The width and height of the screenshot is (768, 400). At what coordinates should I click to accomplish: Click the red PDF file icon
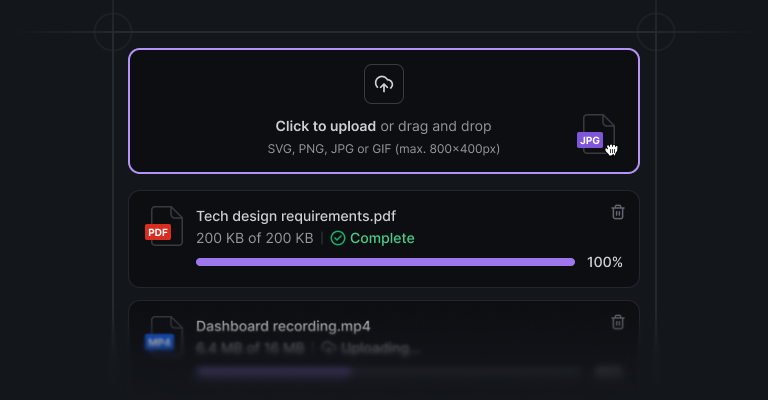click(x=164, y=226)
